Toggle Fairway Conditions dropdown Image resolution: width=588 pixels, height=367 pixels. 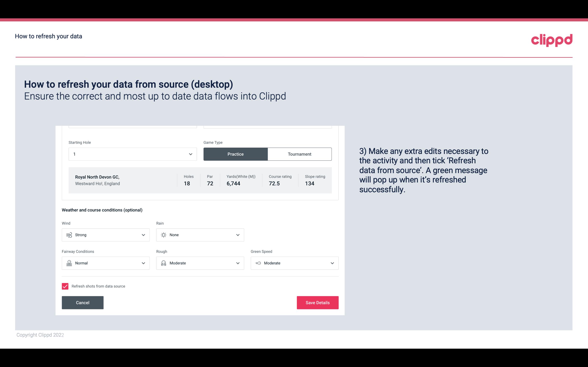[143, 263]
